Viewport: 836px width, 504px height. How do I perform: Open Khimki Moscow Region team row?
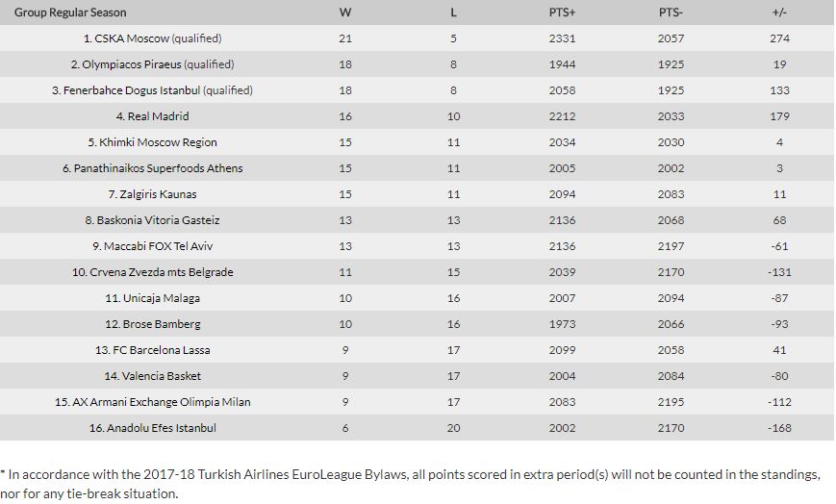(x=158, y=142)
